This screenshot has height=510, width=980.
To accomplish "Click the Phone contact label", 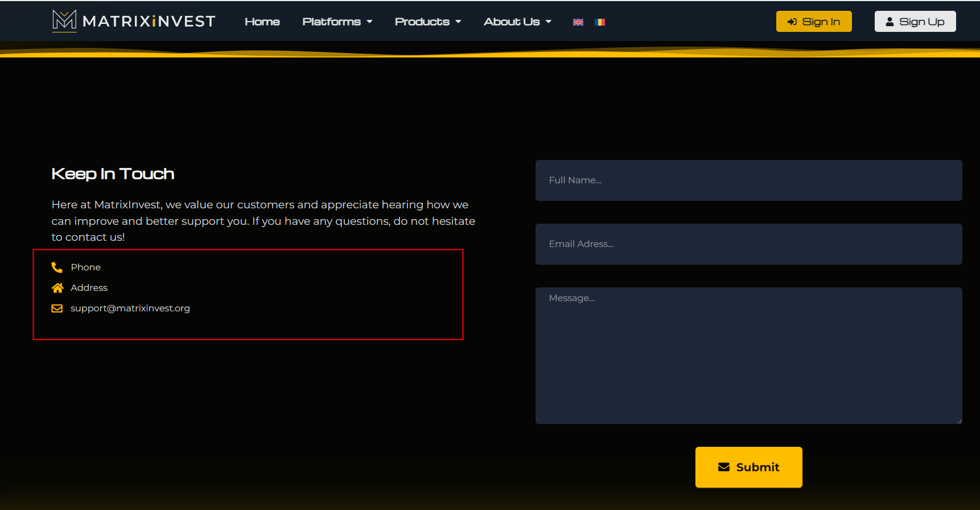I will pos(85,267).
